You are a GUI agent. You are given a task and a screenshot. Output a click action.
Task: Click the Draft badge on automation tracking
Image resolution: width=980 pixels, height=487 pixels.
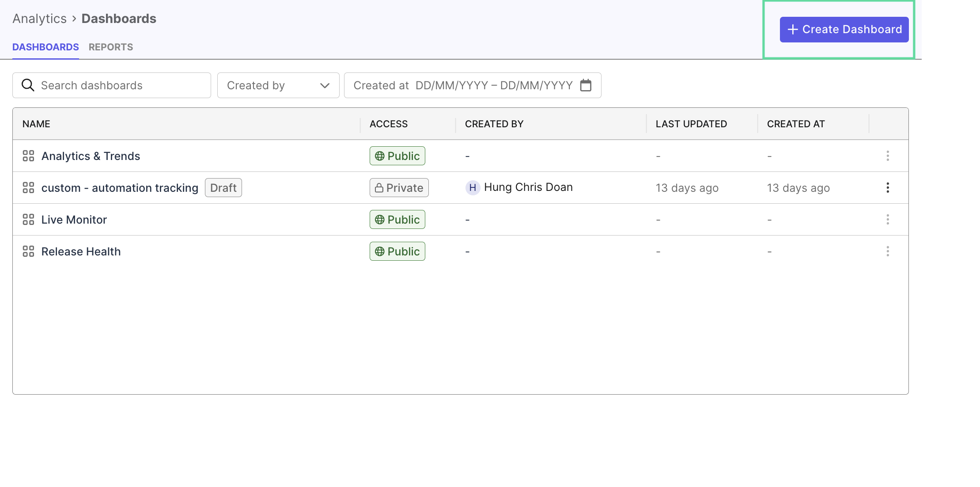pos(223,187)
